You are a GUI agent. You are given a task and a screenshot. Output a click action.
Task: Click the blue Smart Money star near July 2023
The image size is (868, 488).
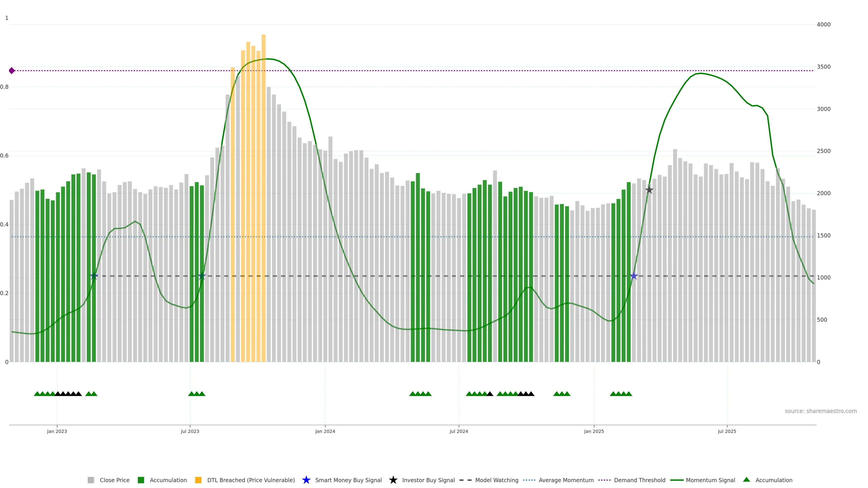pos(202,276)
